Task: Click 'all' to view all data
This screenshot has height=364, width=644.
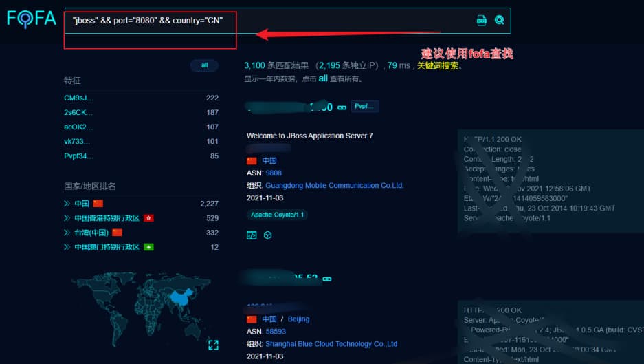Action: 323,78
